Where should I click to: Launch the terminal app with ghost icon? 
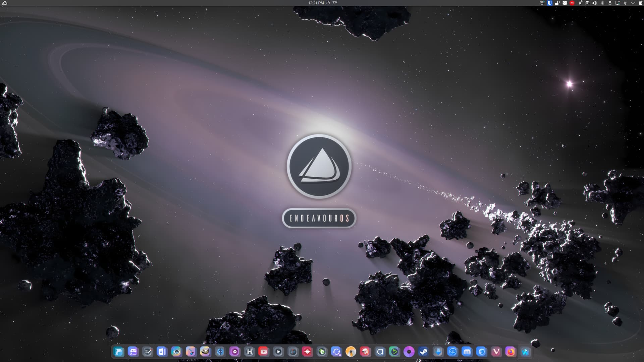[x=133, y=352]
